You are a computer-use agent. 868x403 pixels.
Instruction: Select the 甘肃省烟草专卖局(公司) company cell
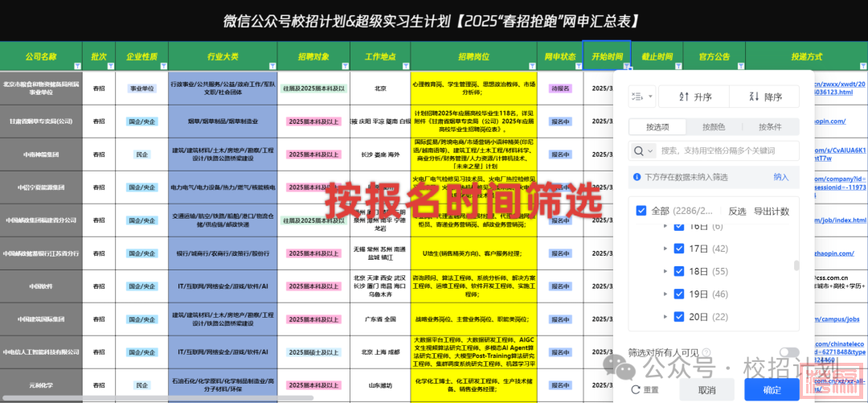tap(41, 121)
